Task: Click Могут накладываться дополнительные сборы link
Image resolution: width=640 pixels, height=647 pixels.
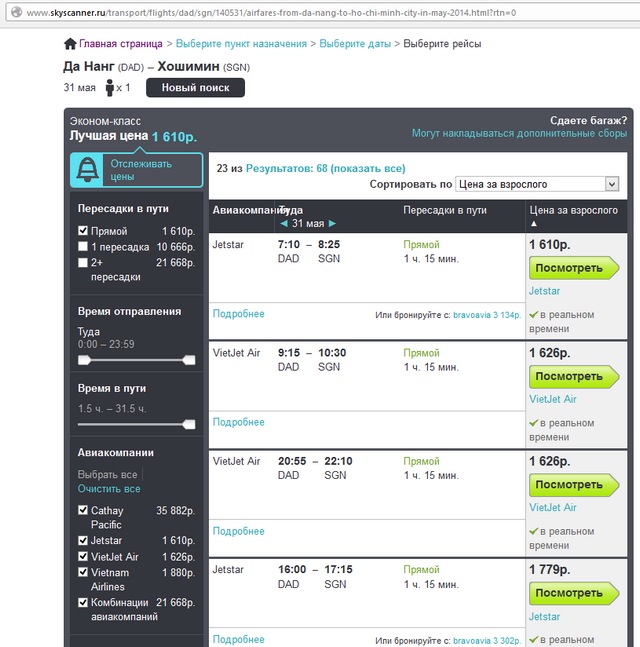Action: [x=519, y=133]
